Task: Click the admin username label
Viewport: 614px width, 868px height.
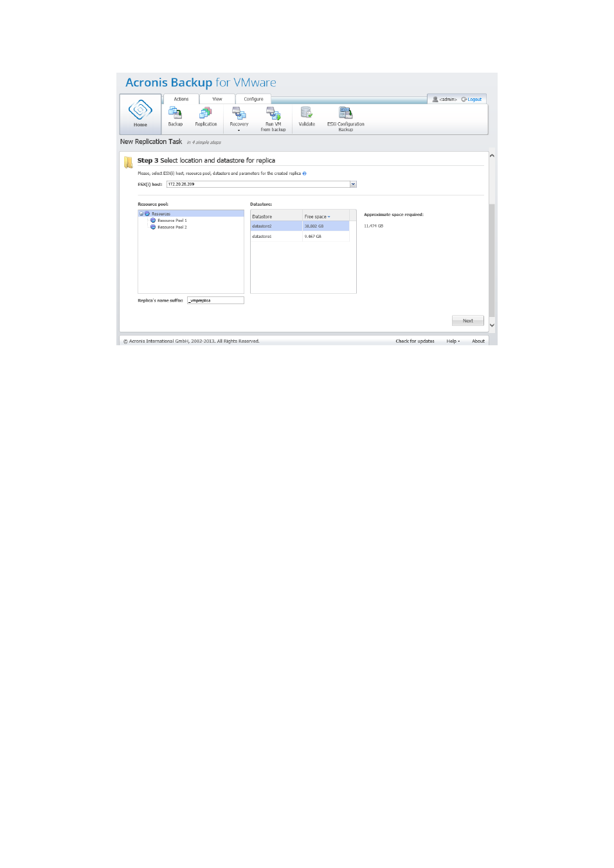Action: 448,100
